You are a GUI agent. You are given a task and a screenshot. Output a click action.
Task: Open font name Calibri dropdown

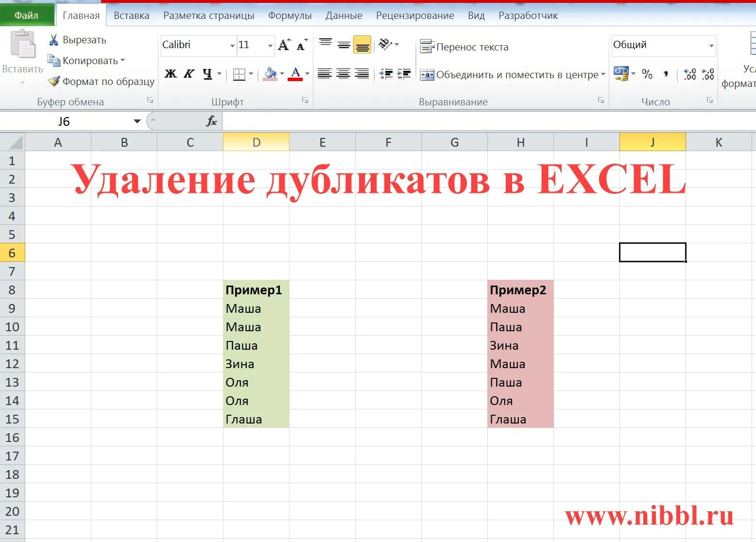(232, 46)
